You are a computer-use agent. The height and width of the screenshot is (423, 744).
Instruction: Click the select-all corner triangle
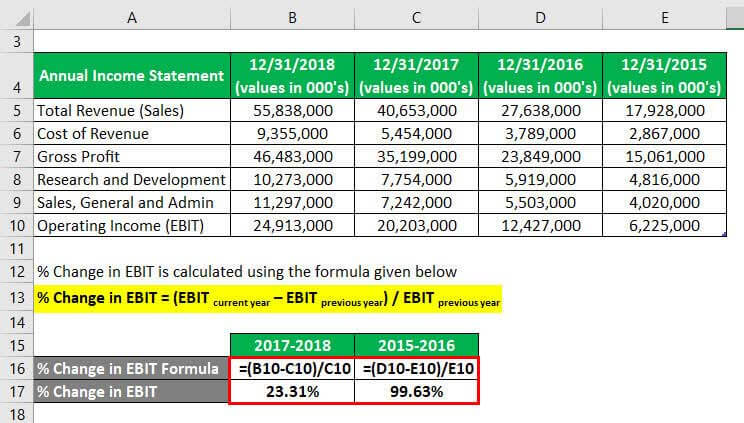tap(23, 19)
